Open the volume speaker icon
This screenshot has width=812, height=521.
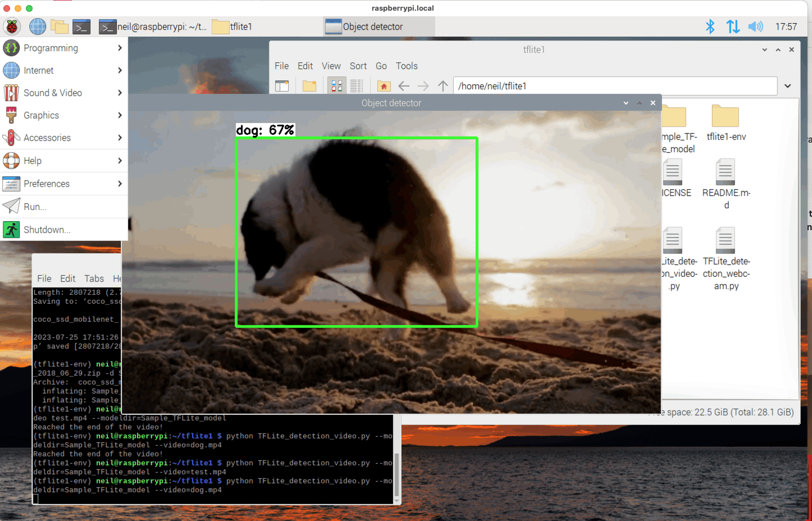coord(755,26)
